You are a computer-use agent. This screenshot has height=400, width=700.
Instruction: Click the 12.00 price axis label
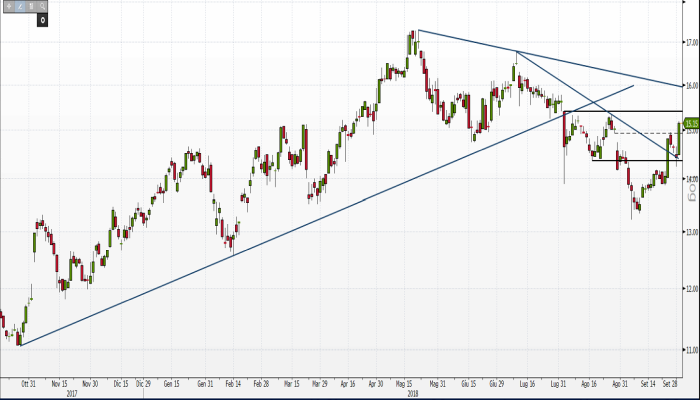[x=690, y=289]
